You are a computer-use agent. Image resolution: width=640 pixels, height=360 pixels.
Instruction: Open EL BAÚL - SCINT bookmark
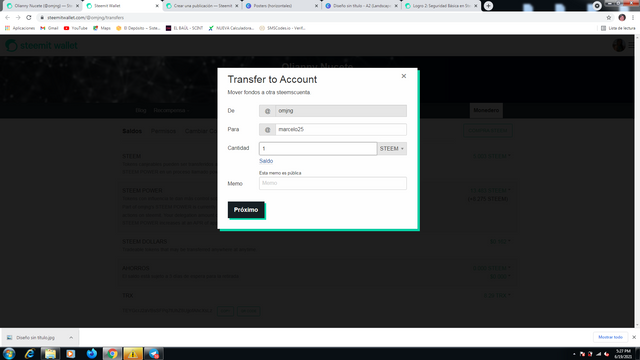tap(184, 28)
